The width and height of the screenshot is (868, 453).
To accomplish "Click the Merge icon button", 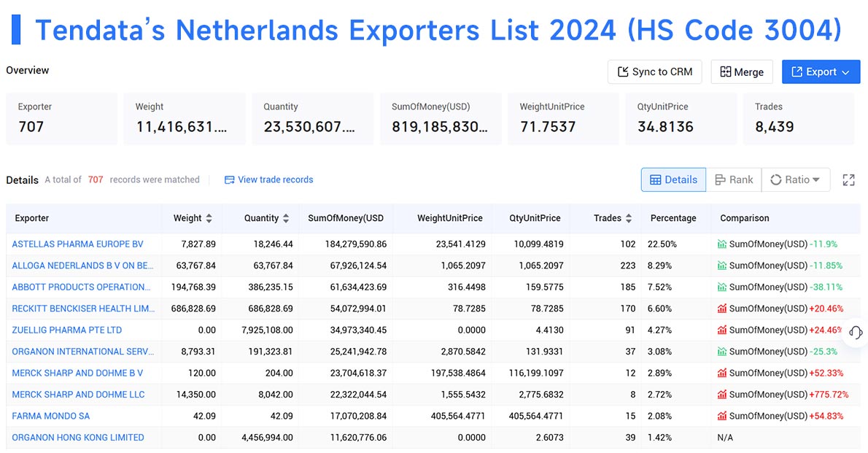I will coord(724,71).
